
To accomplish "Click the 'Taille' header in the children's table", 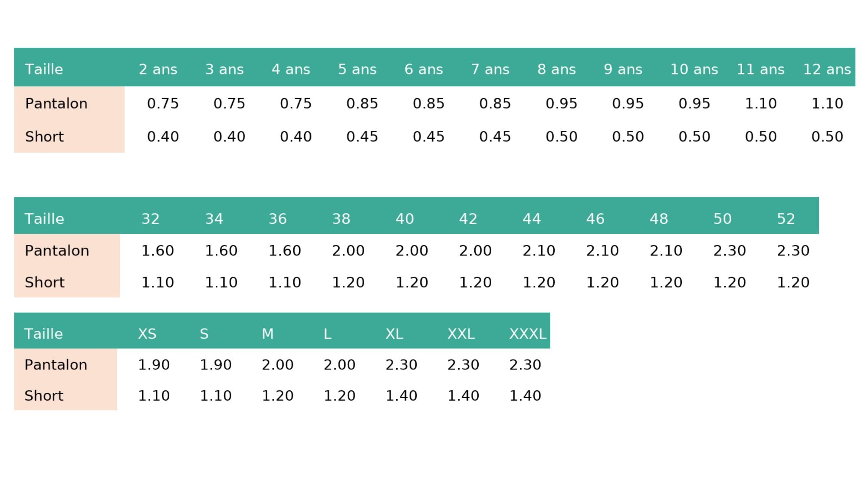I will click(44, 69).
